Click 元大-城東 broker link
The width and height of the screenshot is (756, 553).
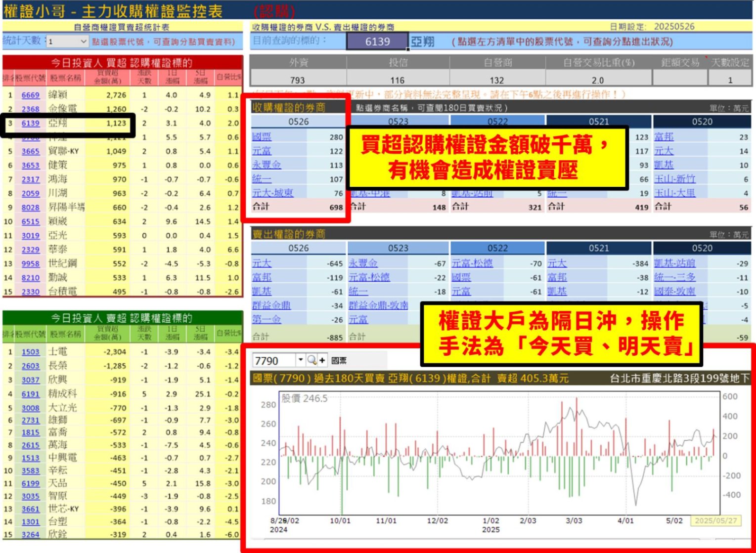tap(273, 193)
